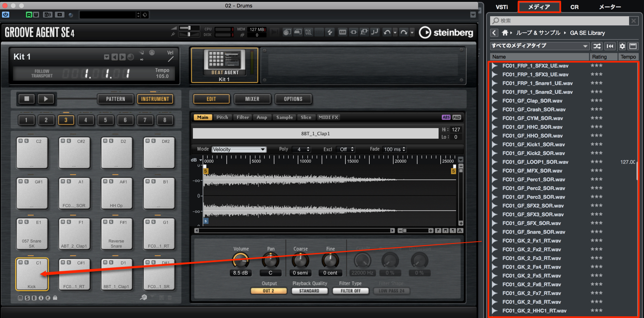Viewport: 644px width, 318px height.
Task: Open the EDIT page
Action: (211, 99)
